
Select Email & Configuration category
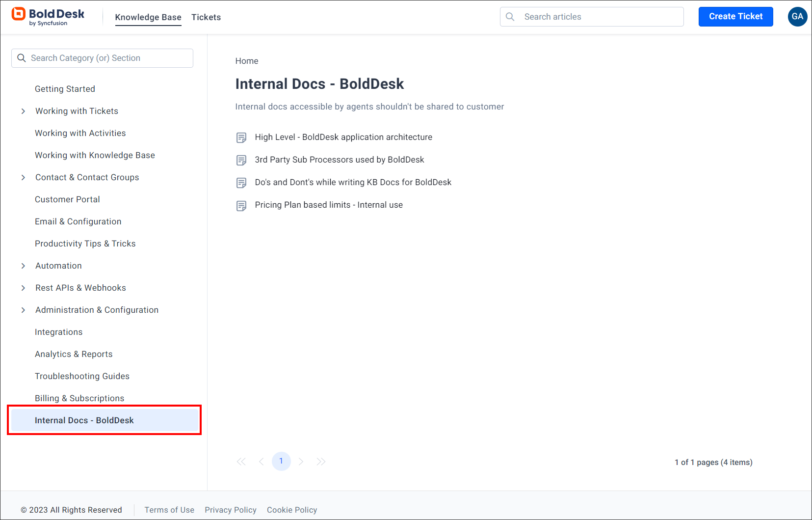pos(78,221)
